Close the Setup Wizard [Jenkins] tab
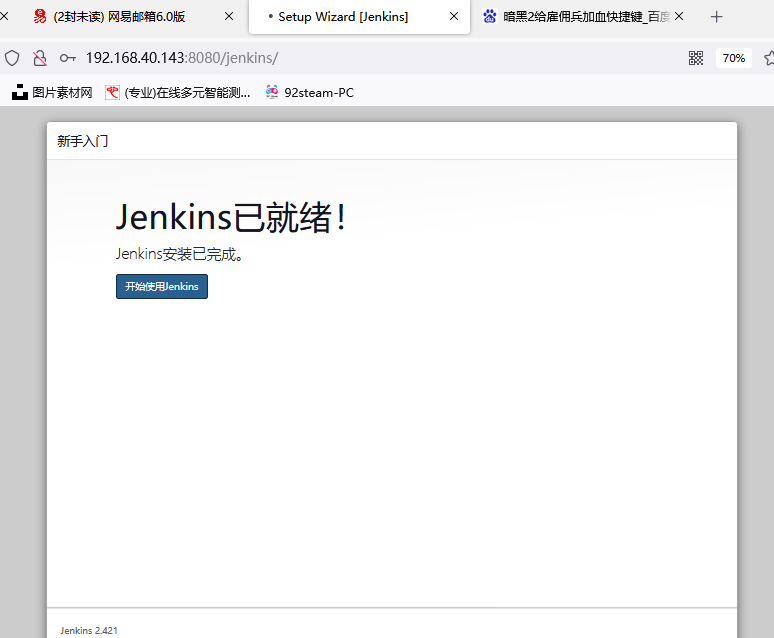 [x=454, y=16]
